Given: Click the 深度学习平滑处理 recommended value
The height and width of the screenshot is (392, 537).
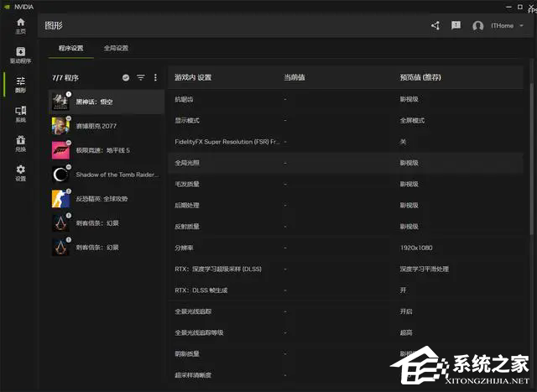Looking at the screenshot, I should pos(425,269).
